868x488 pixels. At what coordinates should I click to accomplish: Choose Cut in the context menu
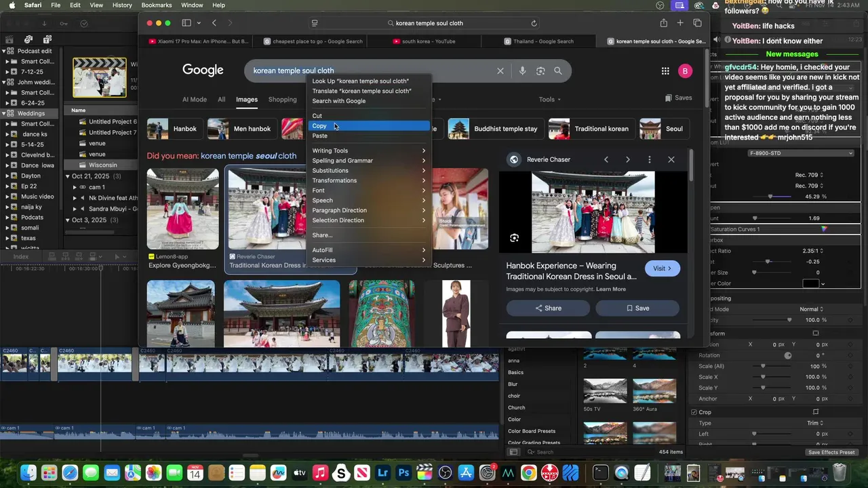pos(370,116)
